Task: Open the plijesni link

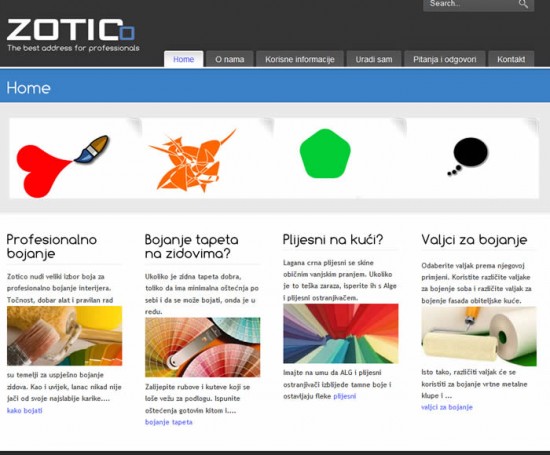Action: coord(344,396)
